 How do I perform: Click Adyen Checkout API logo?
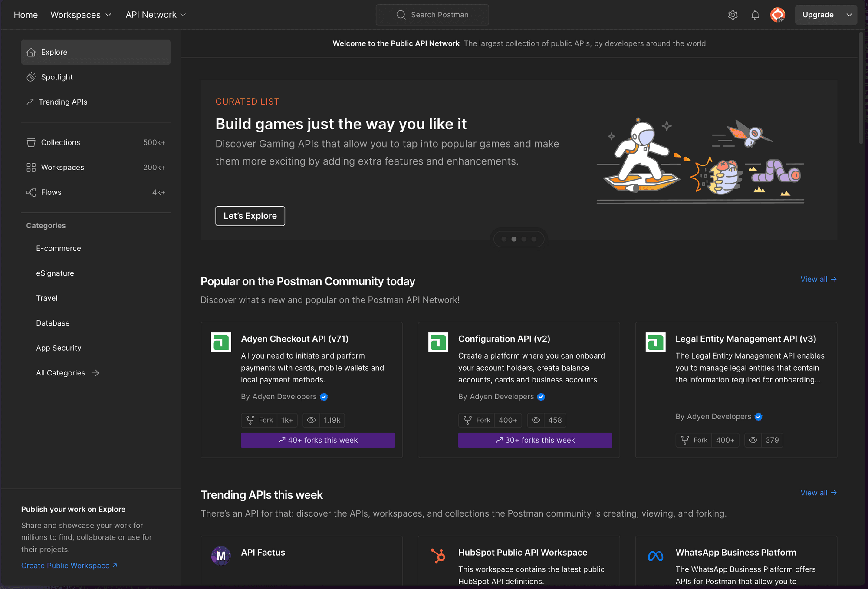(x=221, y=342)
